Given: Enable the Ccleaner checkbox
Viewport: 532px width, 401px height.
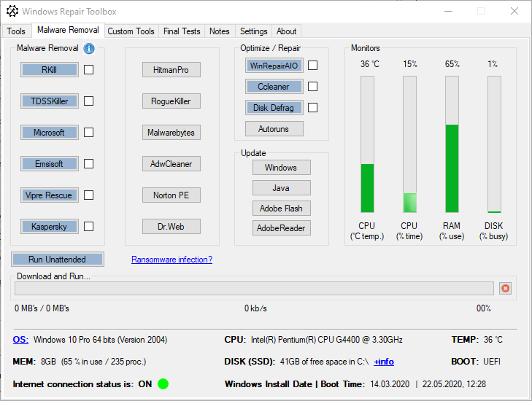Looking at the screenshot, I should [312, 87].
